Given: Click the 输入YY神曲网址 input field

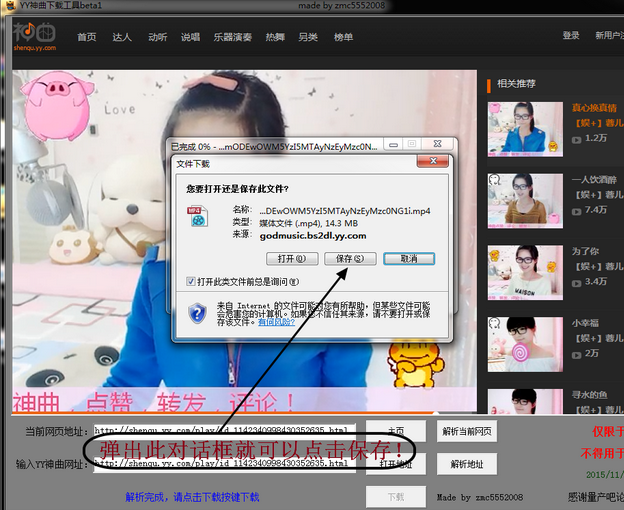Looking at the screenshot, I should coord(225,464).
